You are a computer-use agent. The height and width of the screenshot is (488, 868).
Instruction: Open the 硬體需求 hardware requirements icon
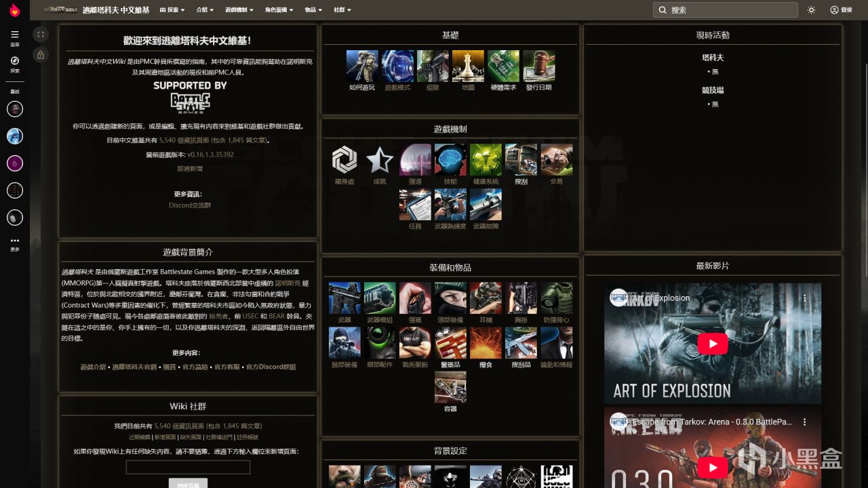coord(503,66)
